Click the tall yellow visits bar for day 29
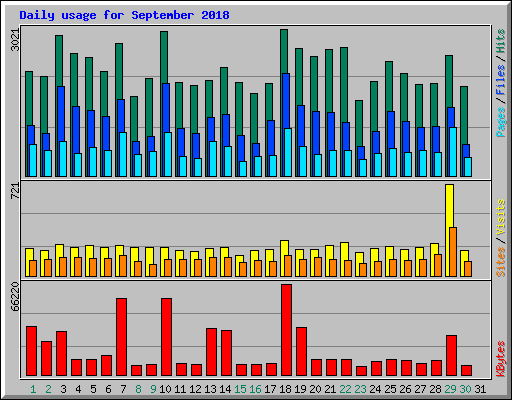This screenshot has height=400, width=512. (x=449, y=206)
